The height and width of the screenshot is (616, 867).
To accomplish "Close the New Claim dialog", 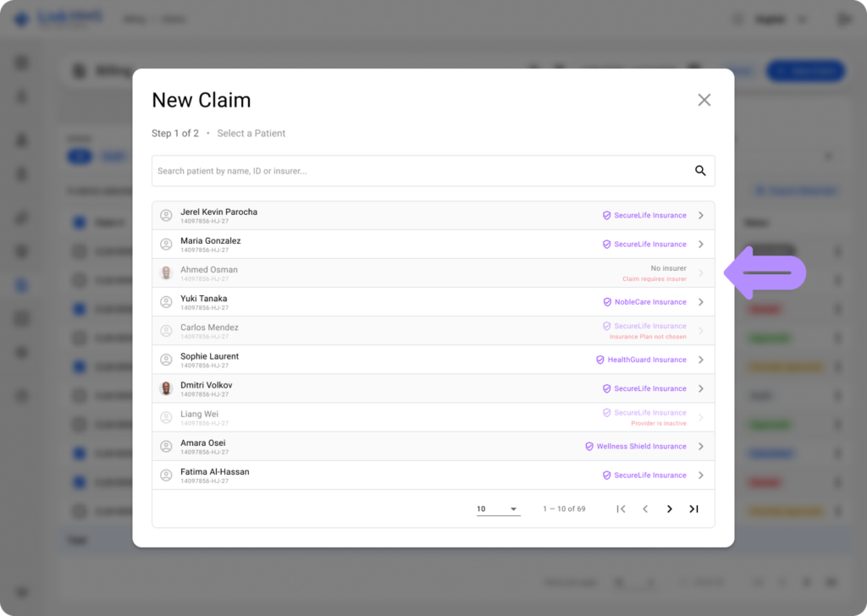I will (704, 100).
